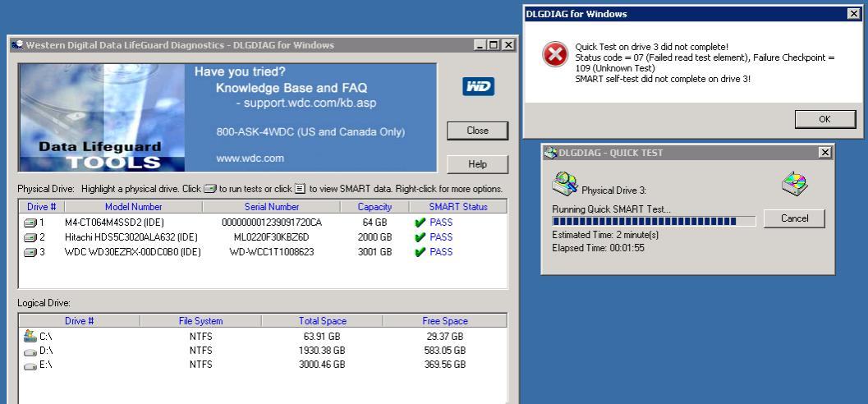Sort by SMART Status column header
Screen dimensions: 868x404
(457, 207)
